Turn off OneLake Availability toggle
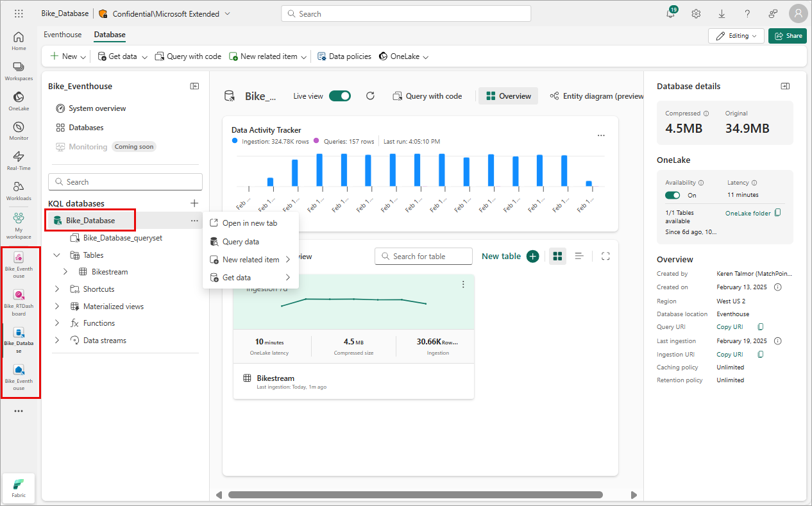812x506 pixels. pos(673,195)
